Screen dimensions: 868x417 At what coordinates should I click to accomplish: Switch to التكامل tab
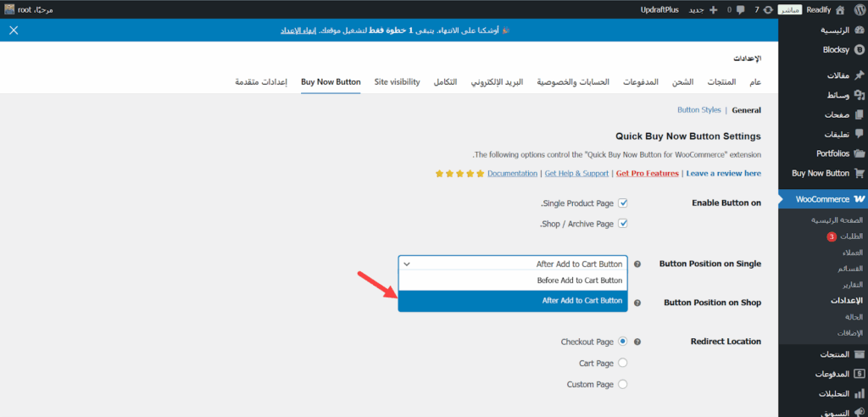point(446,81)
